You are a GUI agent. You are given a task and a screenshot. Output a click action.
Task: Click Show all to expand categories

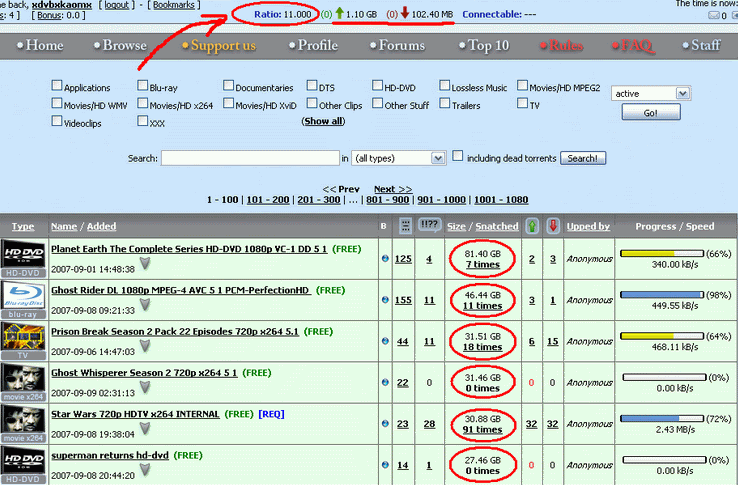coord(323,121)
